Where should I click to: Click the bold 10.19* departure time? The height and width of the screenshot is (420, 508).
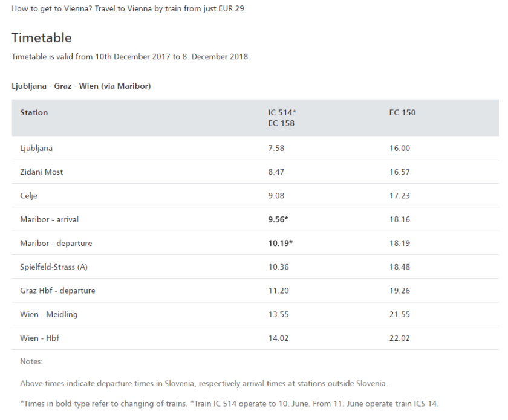click(x=279, y=243)
